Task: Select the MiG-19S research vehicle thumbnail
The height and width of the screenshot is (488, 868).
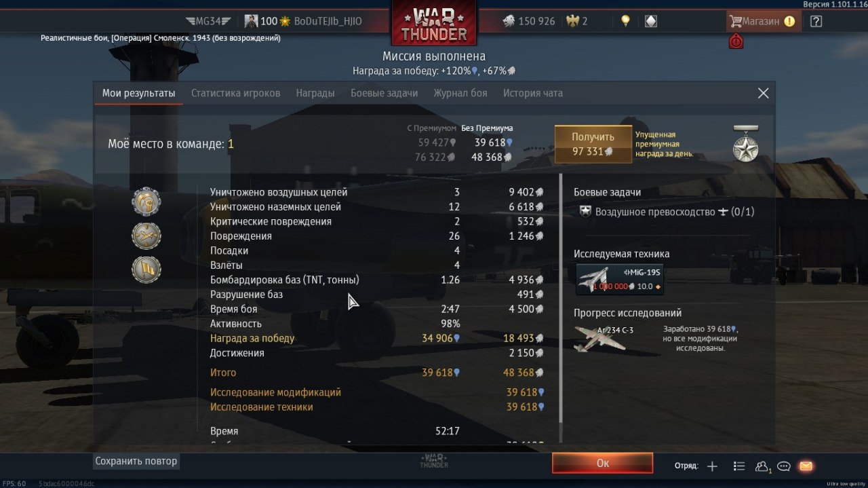Action: coord(620,279)
